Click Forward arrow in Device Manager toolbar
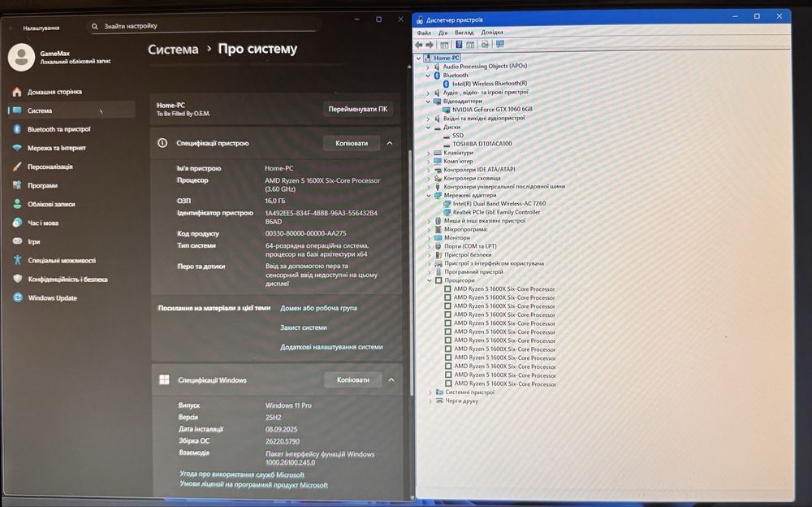The height and width of the screenshot is (507, 812). coord(430,45)
